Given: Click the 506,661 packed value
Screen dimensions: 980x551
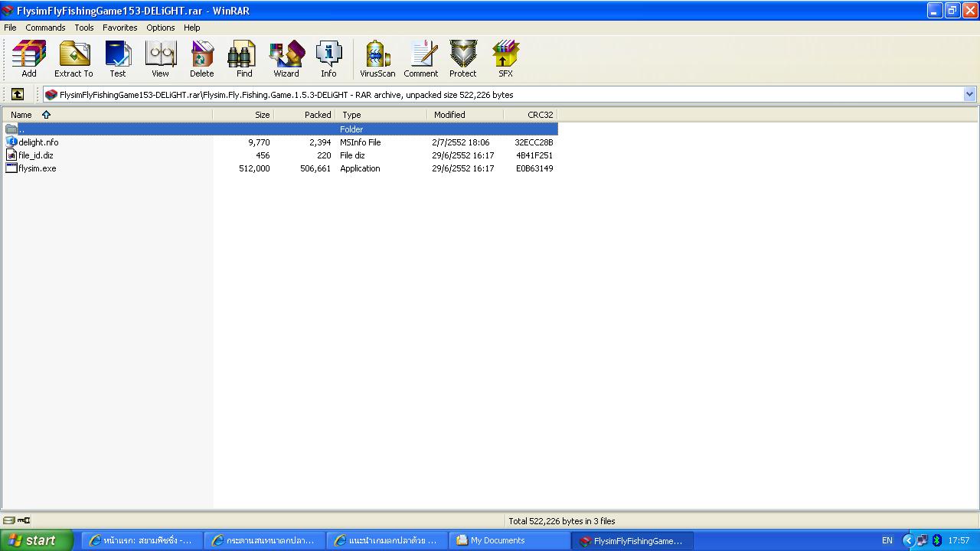Looking at the screenshot, I should click(315, 168).
